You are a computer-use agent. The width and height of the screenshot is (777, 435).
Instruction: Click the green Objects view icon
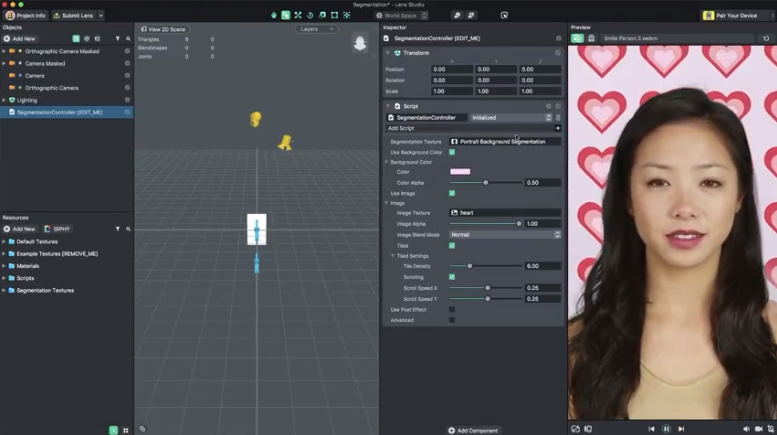click(x=76, y=39)
